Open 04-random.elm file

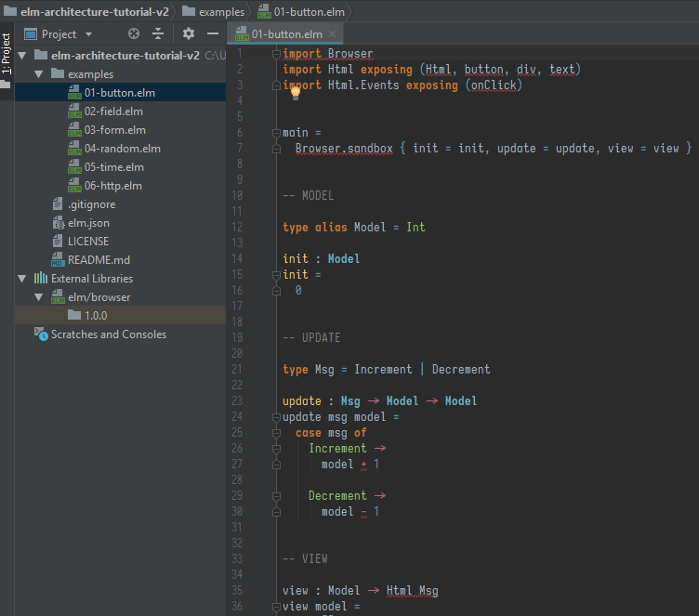click(123, 149)
